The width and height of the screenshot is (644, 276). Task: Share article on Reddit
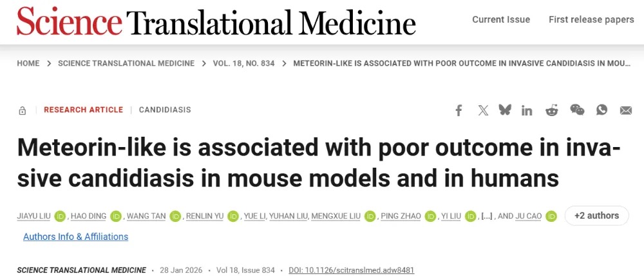point(552,110)
